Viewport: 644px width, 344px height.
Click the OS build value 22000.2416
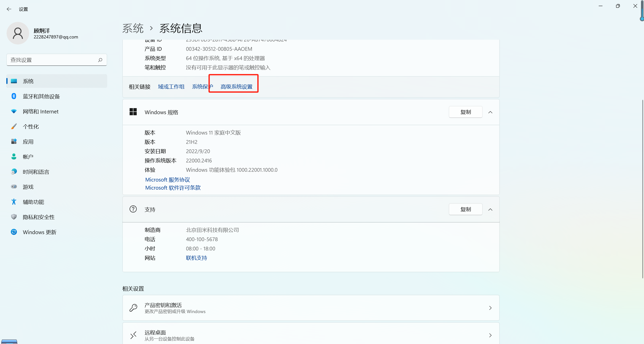coord(199,160)
